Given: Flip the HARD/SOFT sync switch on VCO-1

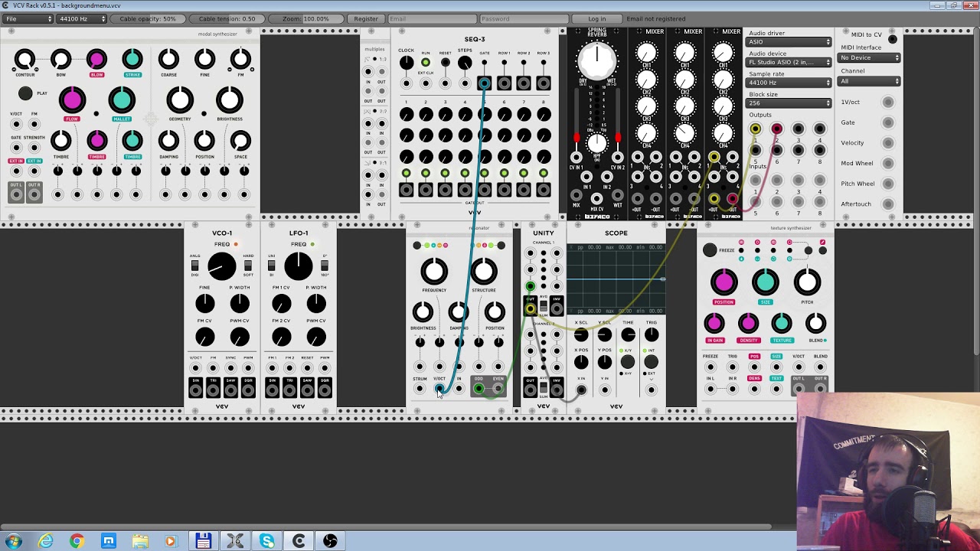Looking at the screenshot, I should click(248, 266).
